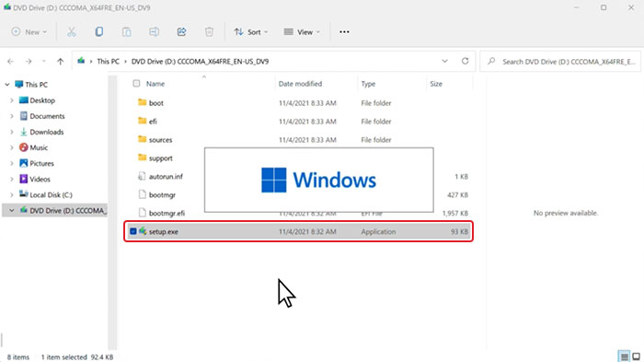The image size is (644, 362).
Task: Expand the Downloads tree node
Action: tap(12, 132)
